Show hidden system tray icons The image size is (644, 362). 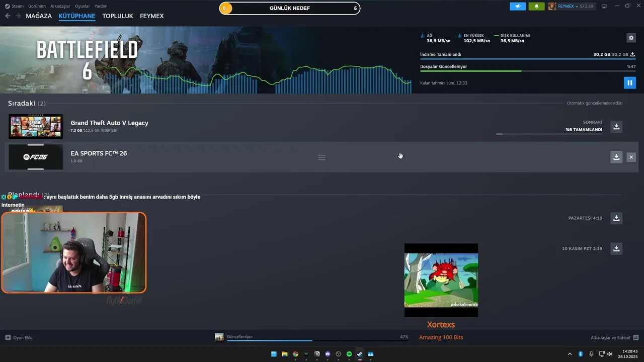[570, 354]
